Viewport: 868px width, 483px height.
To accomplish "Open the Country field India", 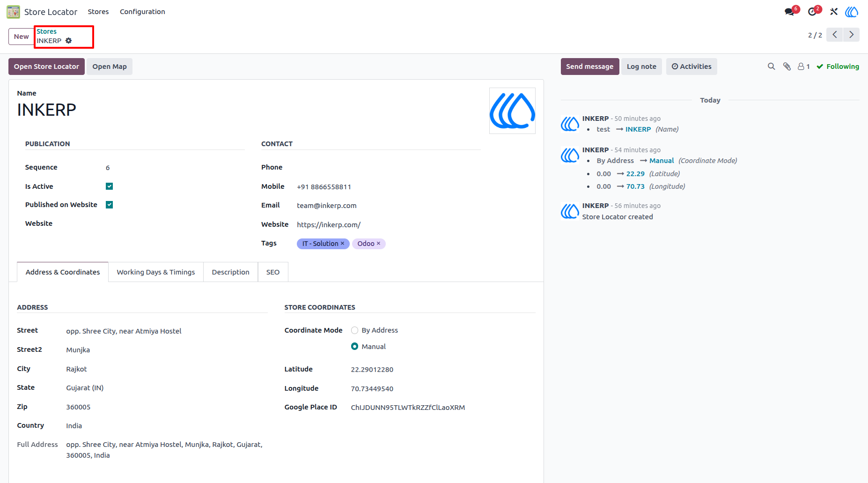I will click(x=167, y=426).
